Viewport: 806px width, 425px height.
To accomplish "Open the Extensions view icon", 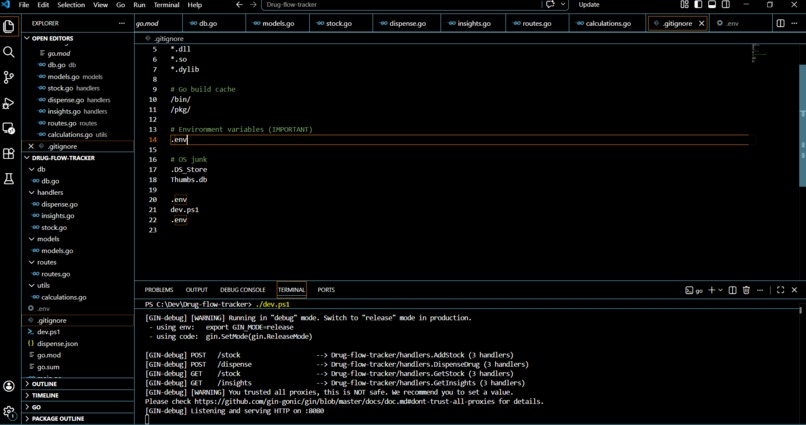I will 9,153.
